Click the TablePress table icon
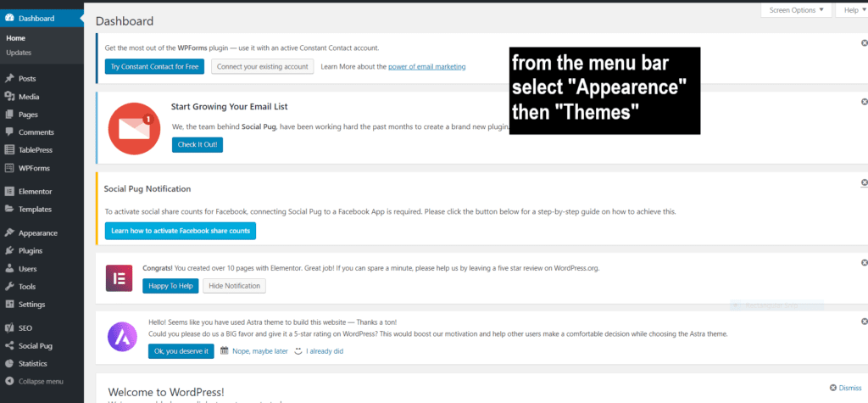The image size is (868, 403). pos(9,149)
